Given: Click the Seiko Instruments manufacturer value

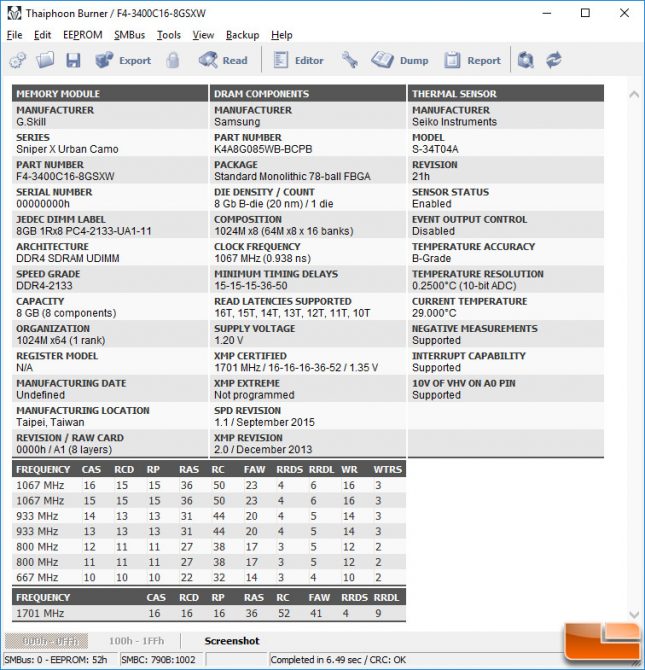Looking at the screenshot, I should coord(454,122).
